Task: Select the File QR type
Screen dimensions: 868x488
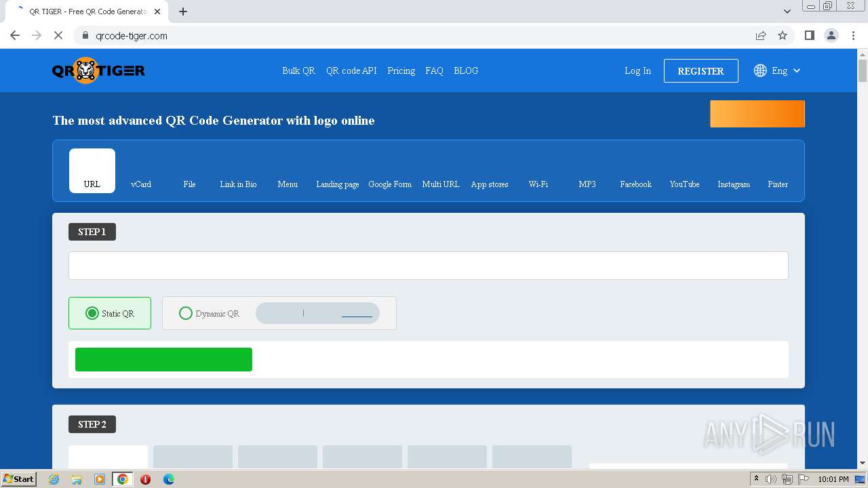Action: pos(189,184)
